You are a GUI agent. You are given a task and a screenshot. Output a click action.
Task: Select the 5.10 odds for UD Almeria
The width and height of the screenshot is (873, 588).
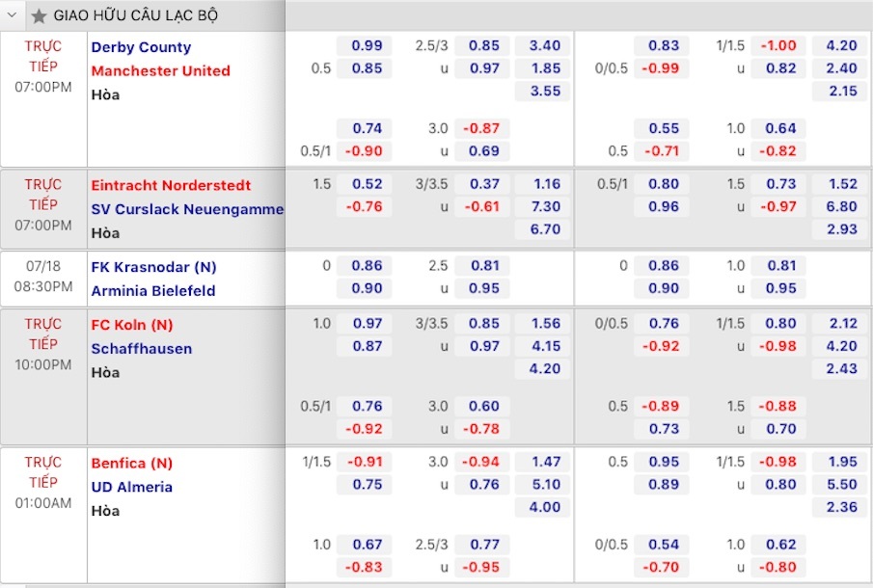click(545, 485)
